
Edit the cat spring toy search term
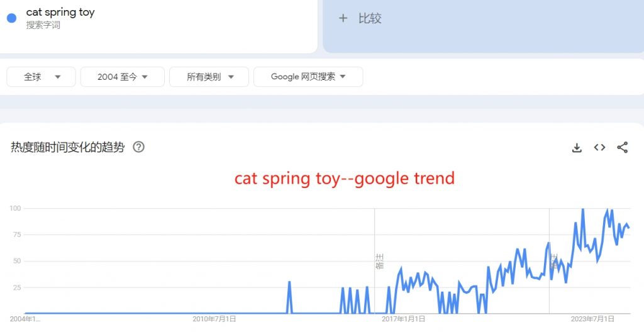coord(60,13)
